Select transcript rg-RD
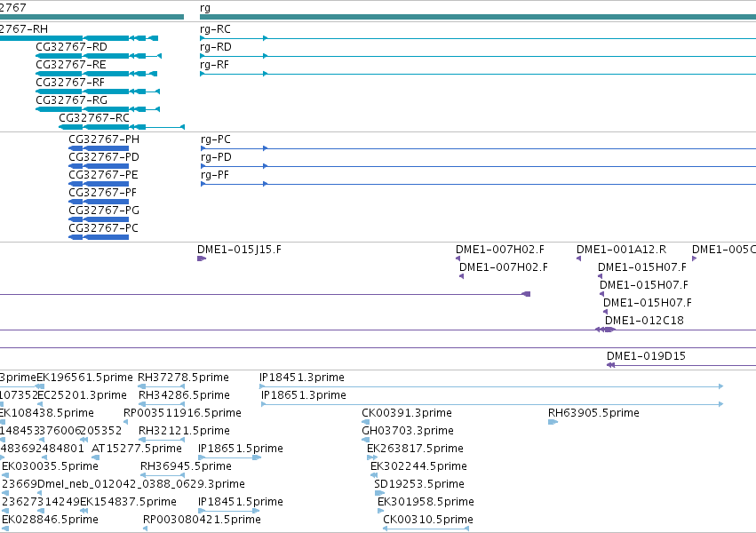 (478, 56)
